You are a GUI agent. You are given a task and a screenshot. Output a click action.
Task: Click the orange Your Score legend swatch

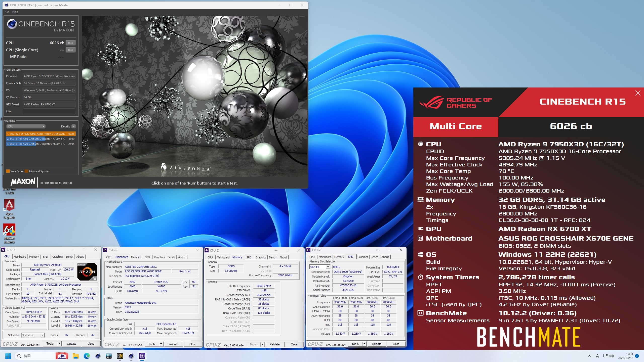(8, 171)
